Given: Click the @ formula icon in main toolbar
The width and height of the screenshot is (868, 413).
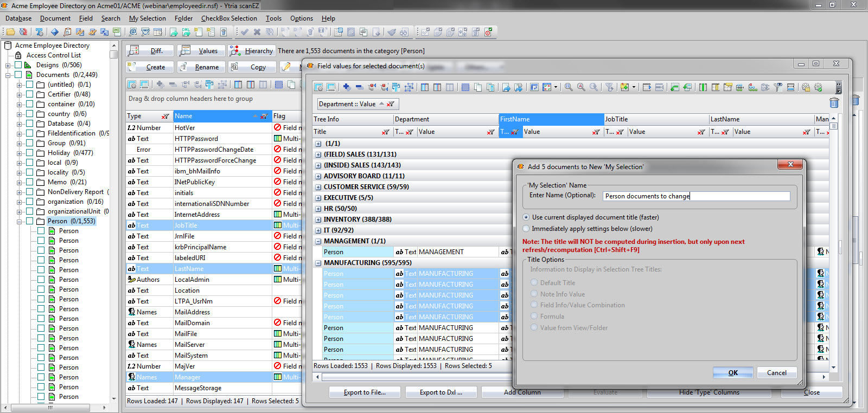Looking at the screenshot, I should [x=133, y=32].
